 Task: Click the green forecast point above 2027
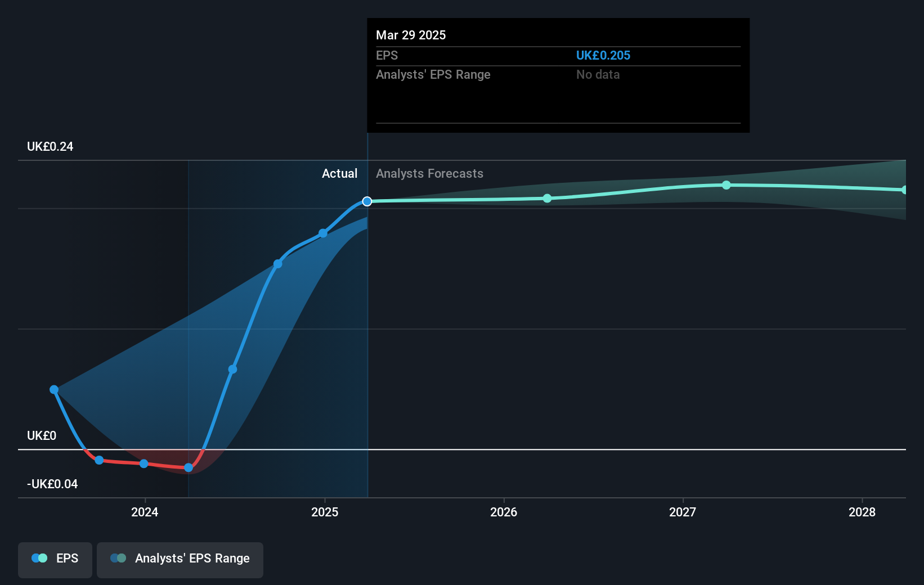[x=726, y=184]
